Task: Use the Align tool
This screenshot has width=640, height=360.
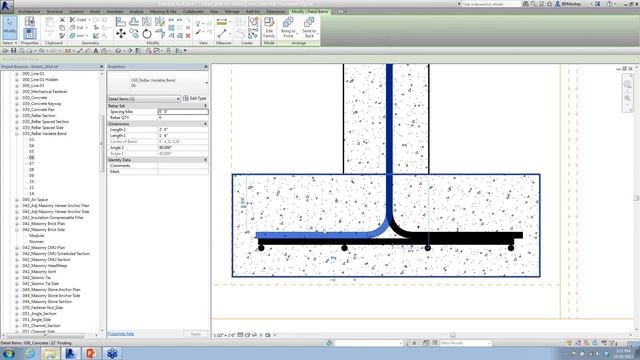Action: pyautogui.click(x=121, y=21)
